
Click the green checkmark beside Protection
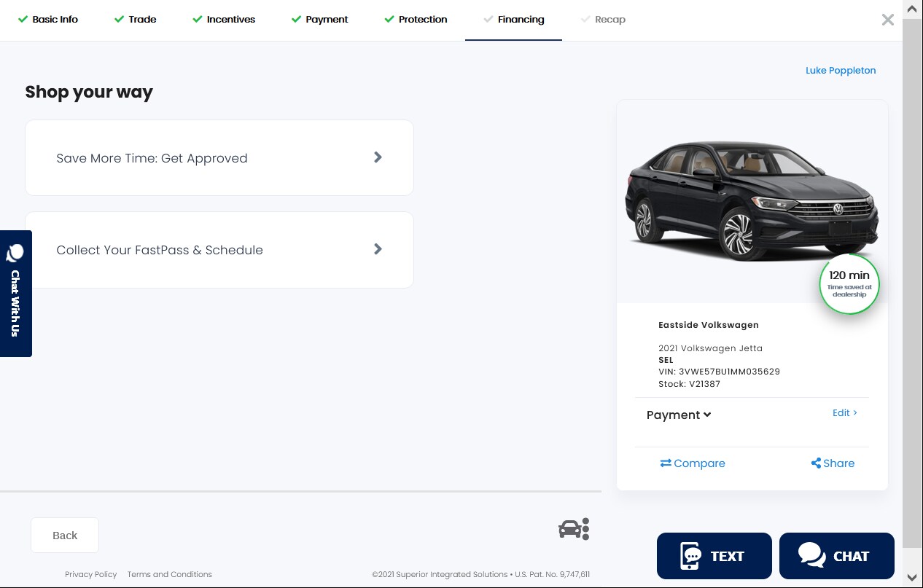[389, 20]
